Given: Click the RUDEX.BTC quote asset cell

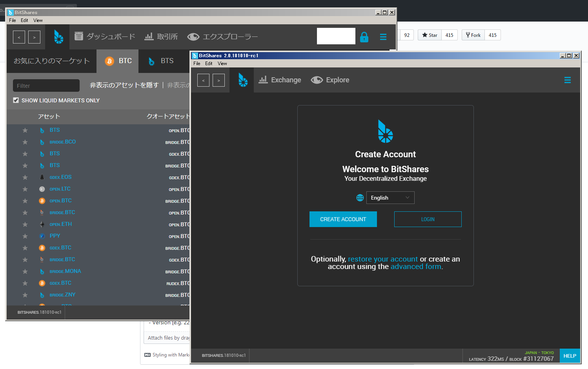Looking at the screenshot, I should pos(178,283).
